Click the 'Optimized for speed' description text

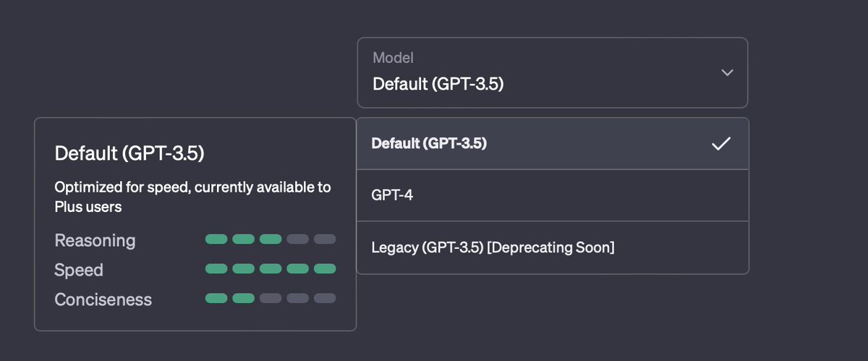click(x=192, y=197)
